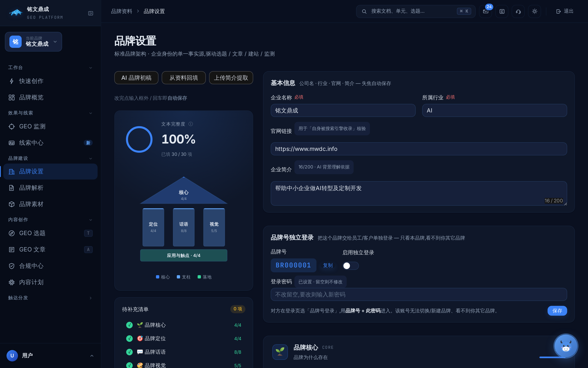
Task: Click the 官网链接 URL field
Action: (419, 149)
